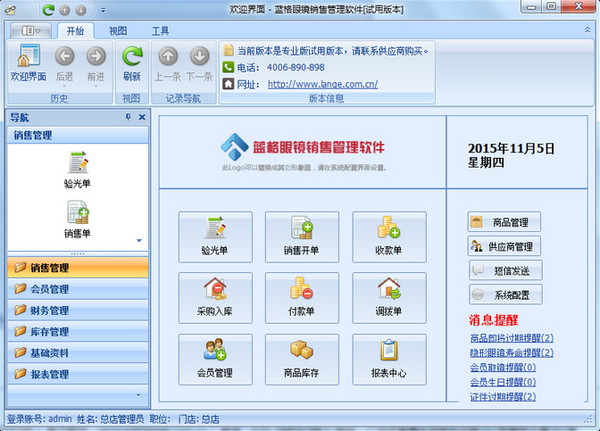The image size is (600, 431).
Task: Open the 收款单 tile
Action: (389, 237)
